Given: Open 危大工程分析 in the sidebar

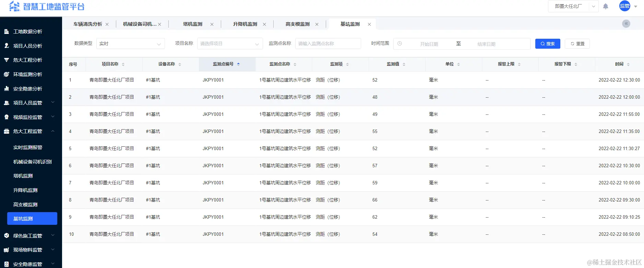Looking at the screenshot, I should (27, 60).
